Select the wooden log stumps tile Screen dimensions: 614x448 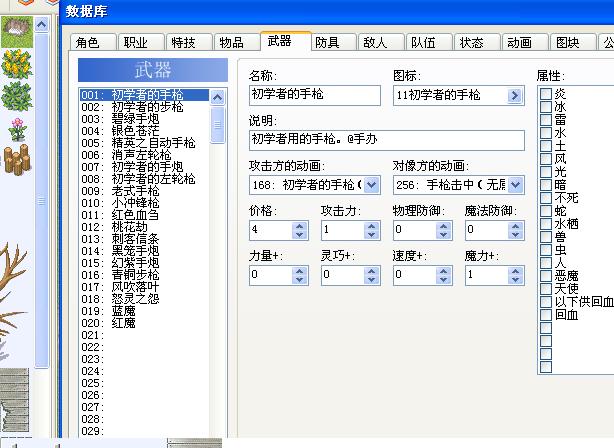tap(16, 159)
